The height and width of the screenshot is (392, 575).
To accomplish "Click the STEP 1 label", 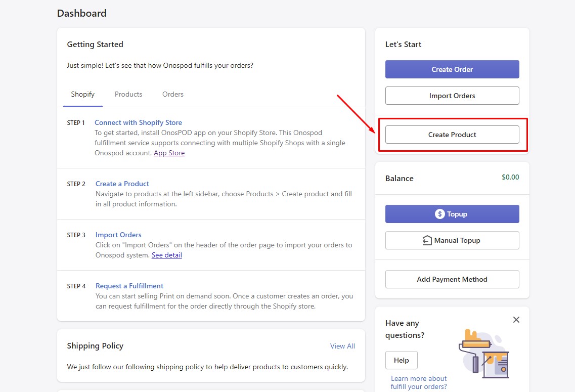I will (76, 123).
